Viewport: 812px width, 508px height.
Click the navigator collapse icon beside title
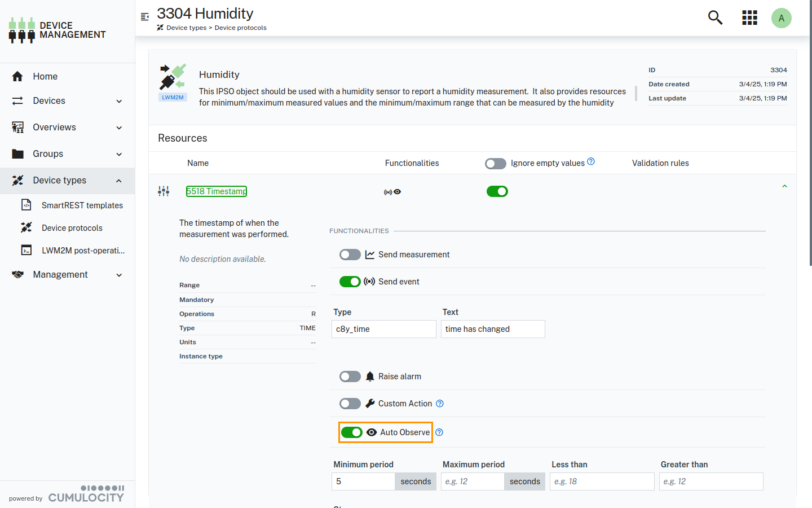point(145,17)
